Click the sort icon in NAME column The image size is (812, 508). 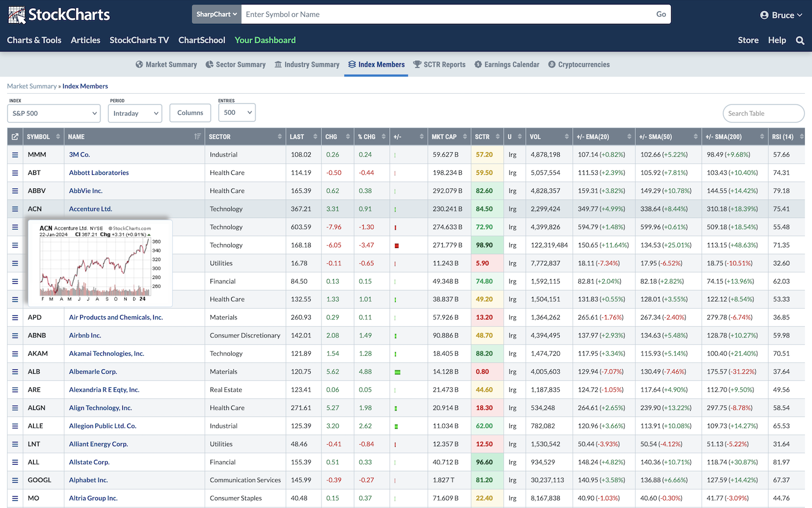pos(197,137)
